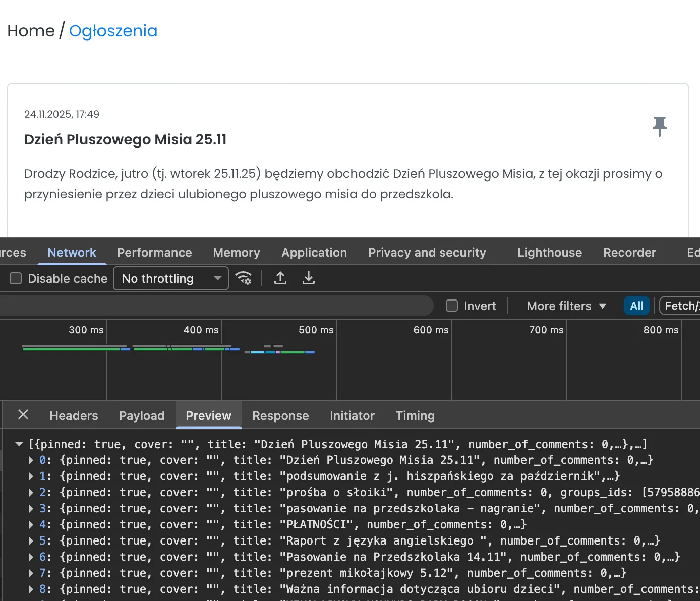Viewport: 700px width, 601px height.
Task: Click the export HAR download icon
Action: point(308,278)
